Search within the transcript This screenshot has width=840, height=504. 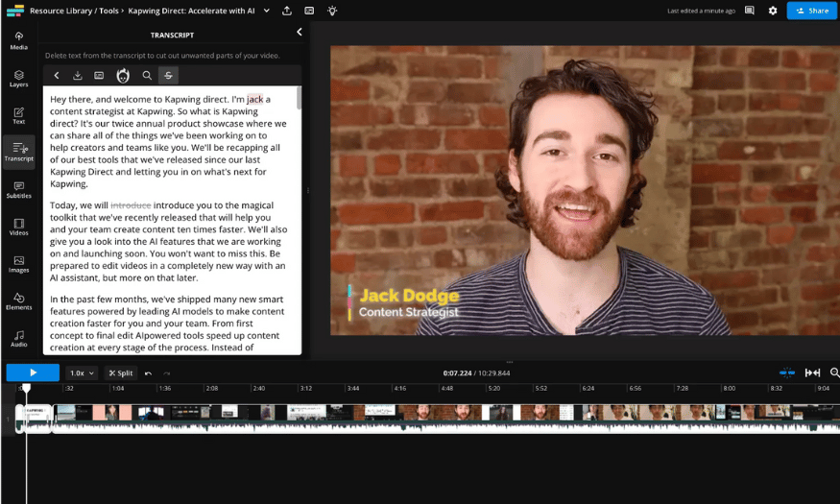pos(147,76)
